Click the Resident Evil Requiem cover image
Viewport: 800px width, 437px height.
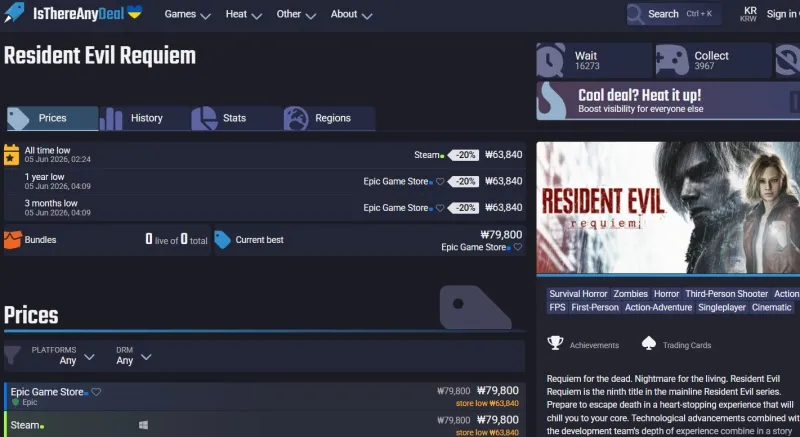coord(668,208)
